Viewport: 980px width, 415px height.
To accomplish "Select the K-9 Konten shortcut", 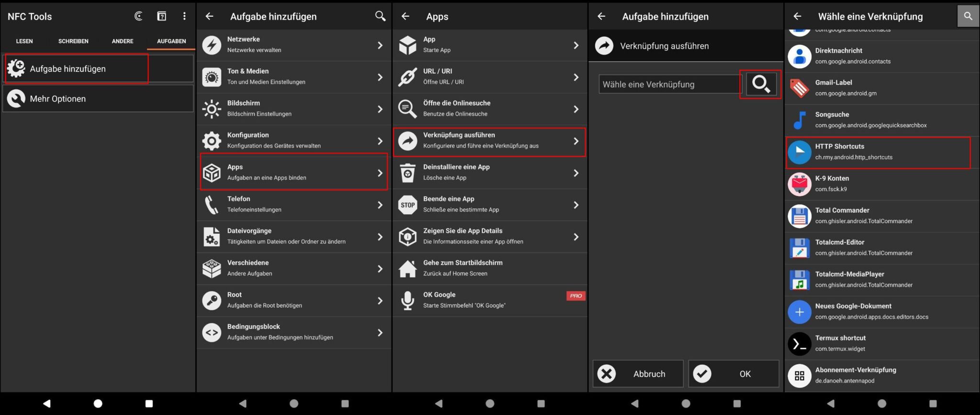I will (x=882, y=184).
